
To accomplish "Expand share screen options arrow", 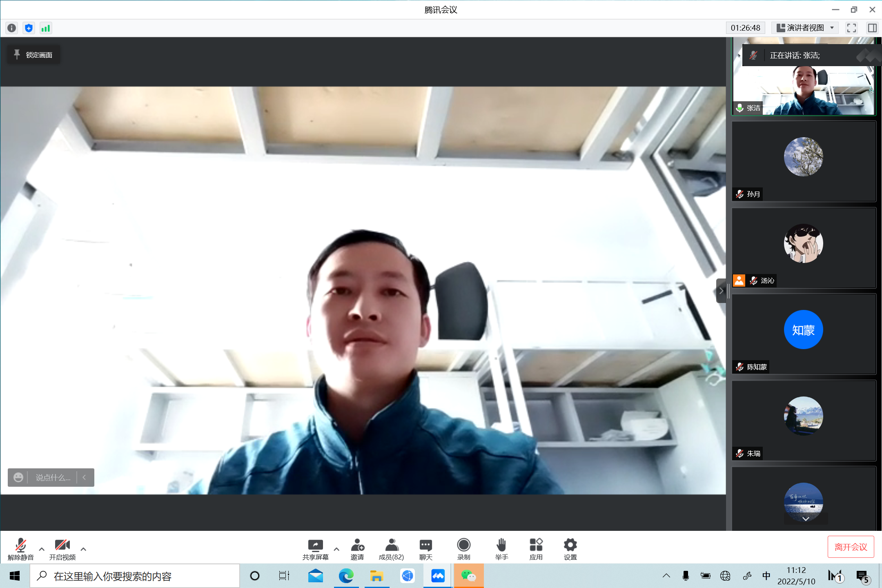I will tap(336, 549).
